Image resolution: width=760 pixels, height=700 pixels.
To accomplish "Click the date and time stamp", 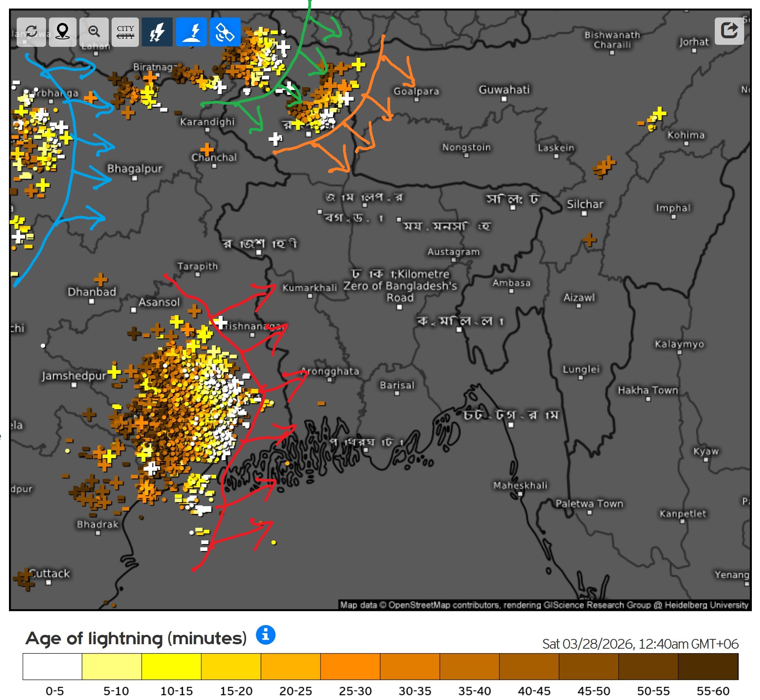I will pyautogui.click(x=640, y=644).
